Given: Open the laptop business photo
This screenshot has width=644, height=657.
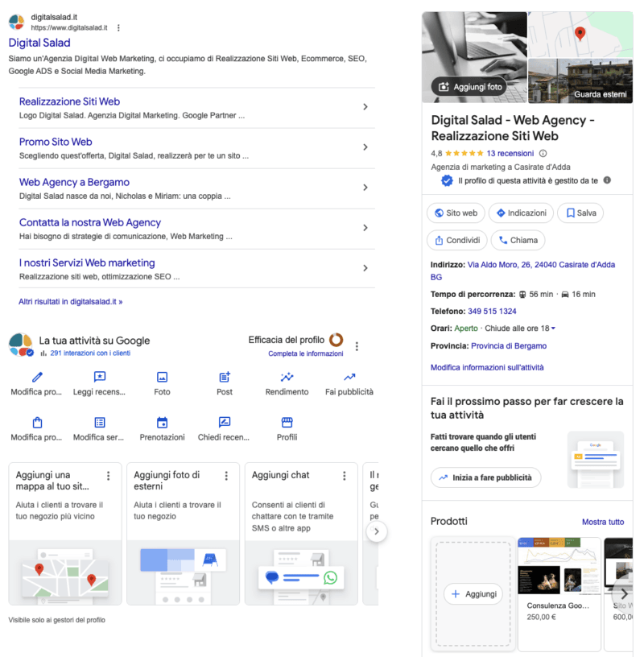Looking at the screenshot, I should [x=474, y=57].
